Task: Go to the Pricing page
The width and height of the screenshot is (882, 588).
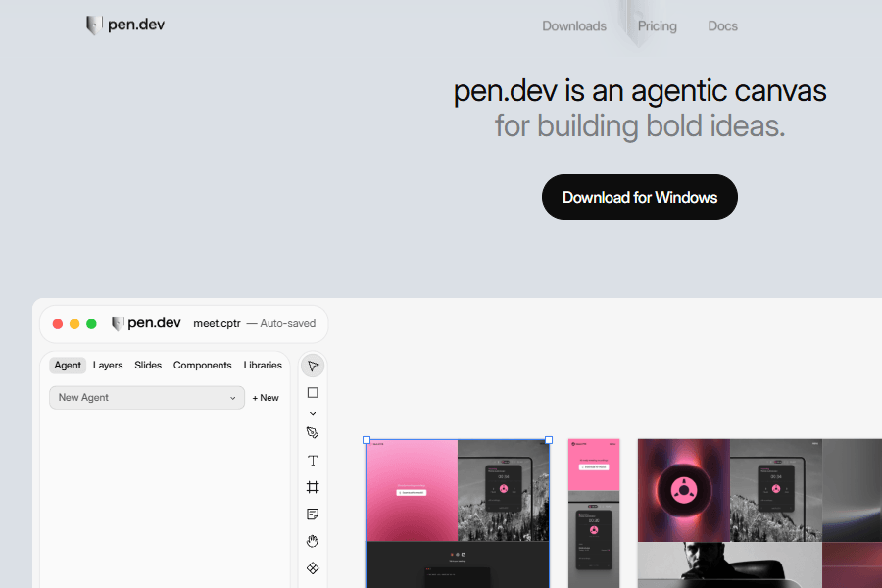Action: (x=657, y=25)
